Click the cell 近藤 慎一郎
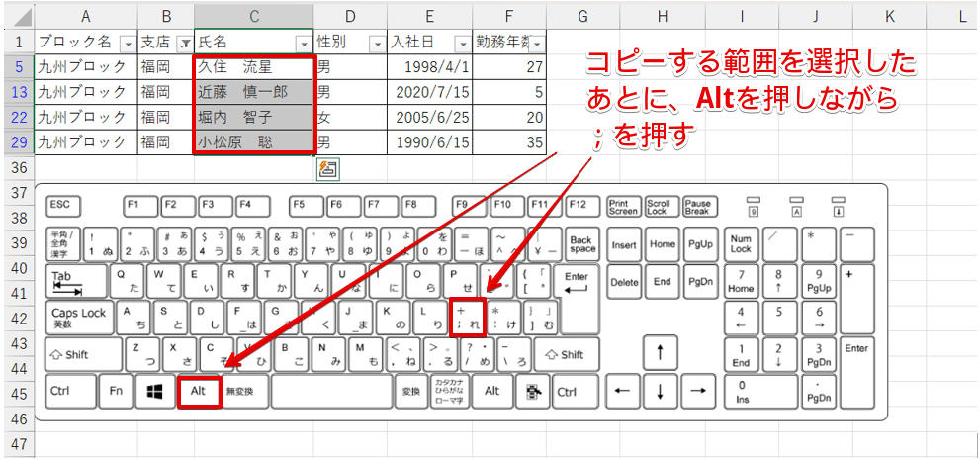 [254, 92]
